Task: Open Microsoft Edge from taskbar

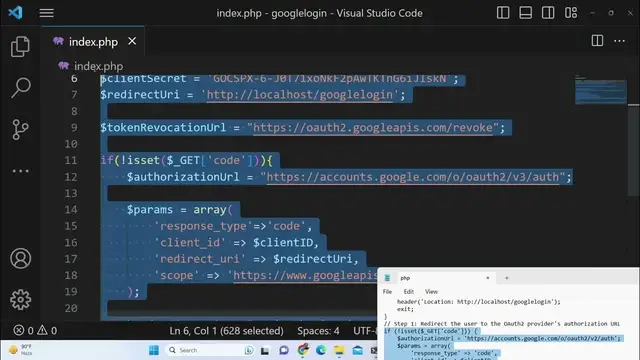Action: (321, 350)
